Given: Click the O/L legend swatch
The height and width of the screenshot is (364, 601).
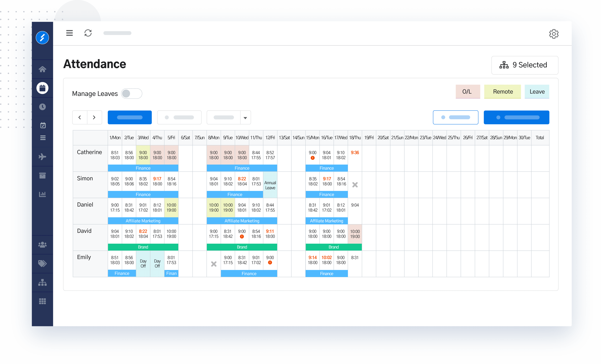Looking at the screenshot, I should tap(468, 92).
